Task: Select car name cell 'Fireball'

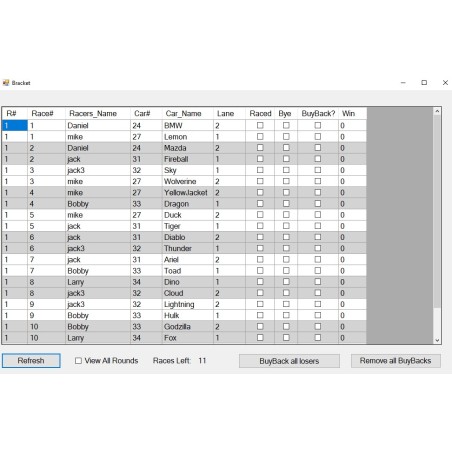Action: 188,159
